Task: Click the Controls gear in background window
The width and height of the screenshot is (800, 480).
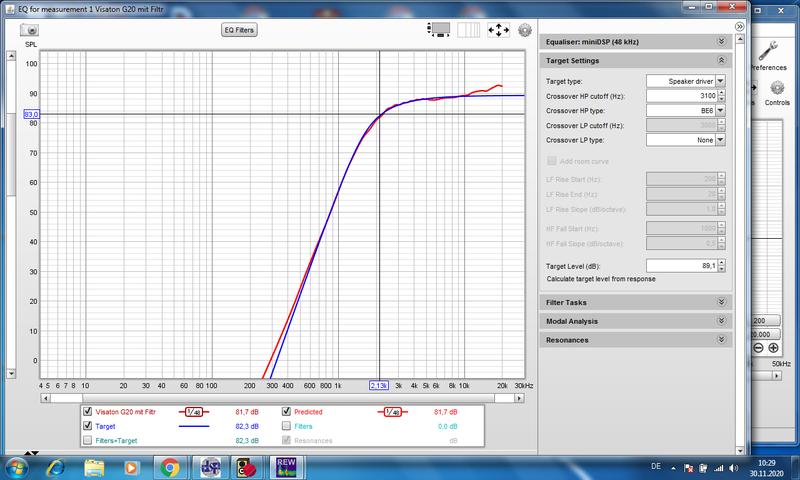Action: 776,89
